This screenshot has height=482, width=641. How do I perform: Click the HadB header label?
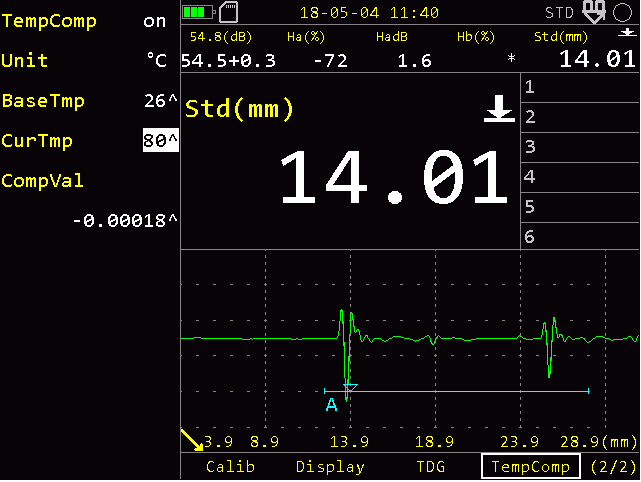pyautogui.click(x=392, y=37)
